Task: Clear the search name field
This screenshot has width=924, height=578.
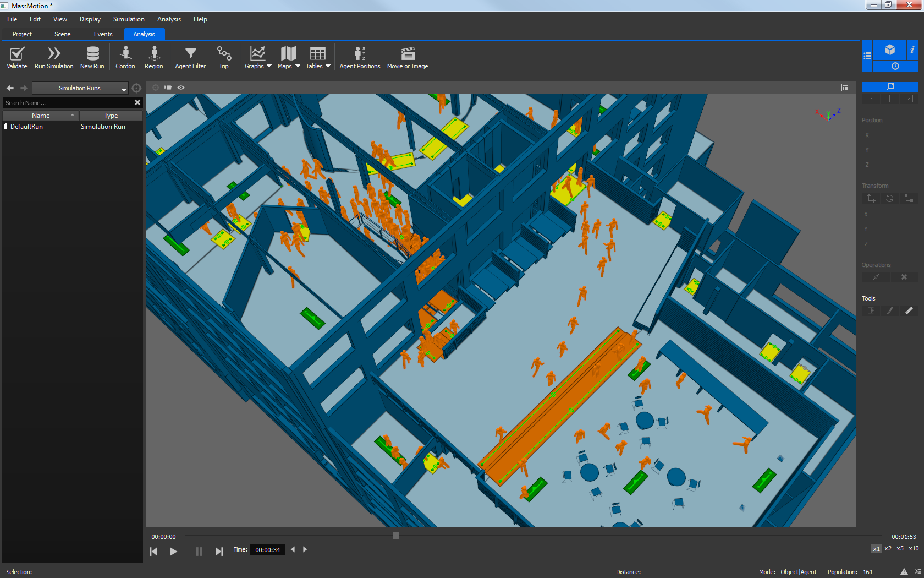Action: [x=137, y=102]
